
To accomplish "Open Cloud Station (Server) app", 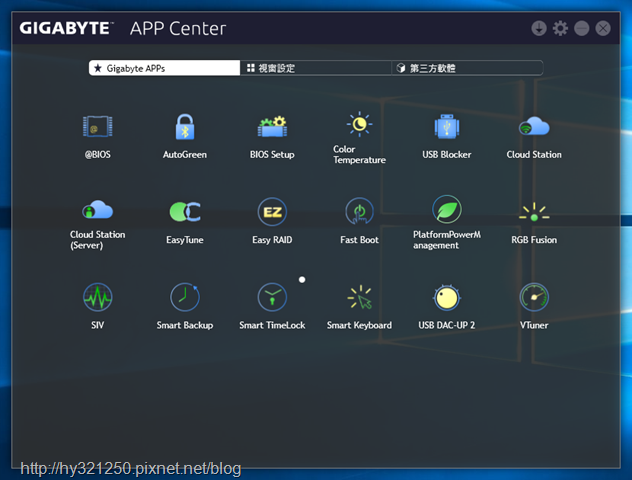I will 97,211.
